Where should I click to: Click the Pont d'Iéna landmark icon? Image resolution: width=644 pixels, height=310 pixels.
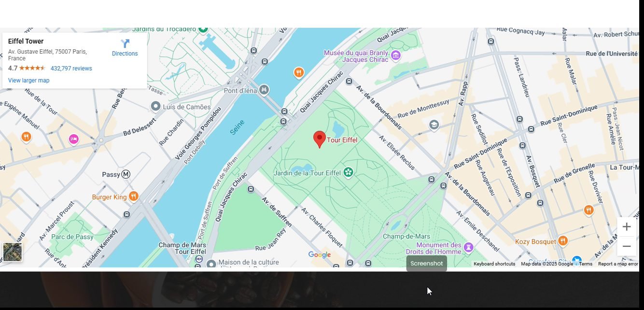point(264,89)
